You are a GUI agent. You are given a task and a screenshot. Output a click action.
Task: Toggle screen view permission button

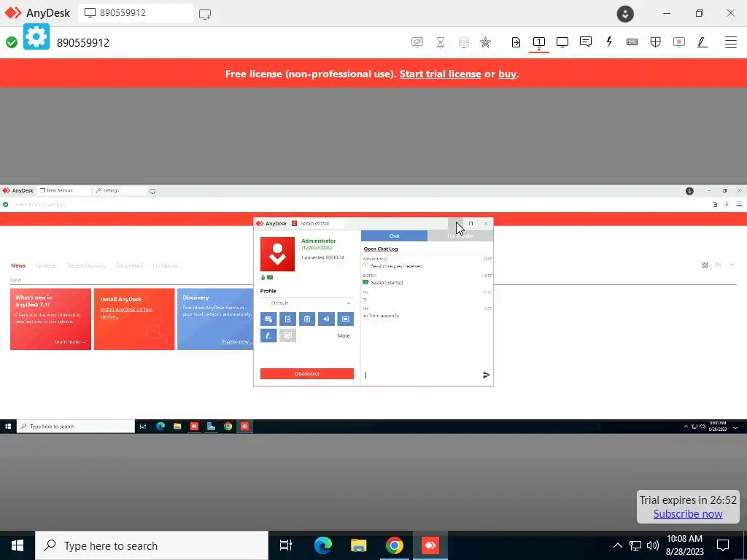[345, 319]
